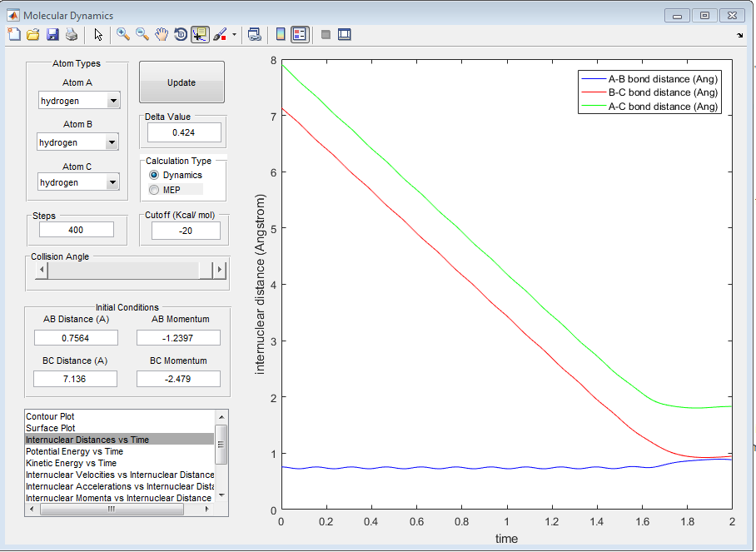Click the Collision Angle slider right arrow
Screen dimensions: 756x552
point(220,271)
